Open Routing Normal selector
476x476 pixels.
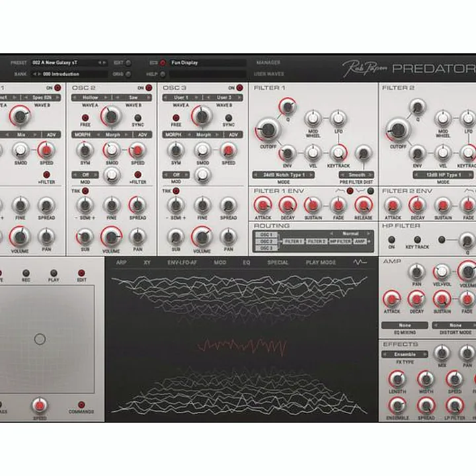(350, 234)
